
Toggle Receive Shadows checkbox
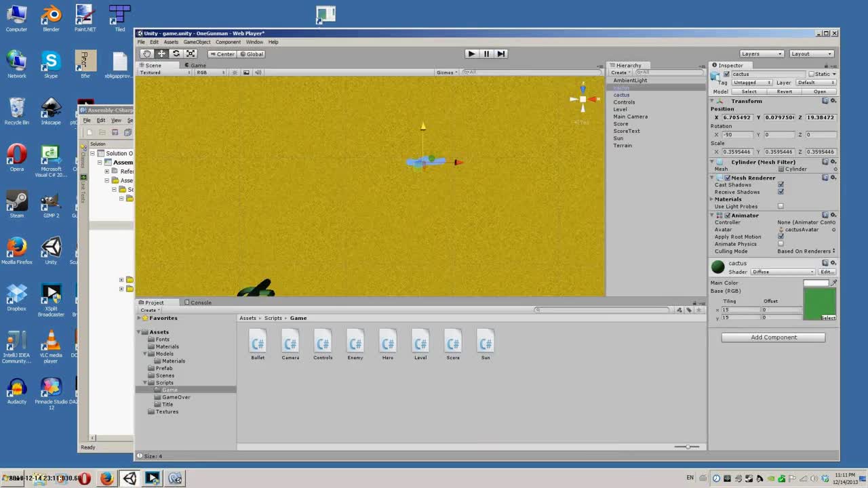781,192
